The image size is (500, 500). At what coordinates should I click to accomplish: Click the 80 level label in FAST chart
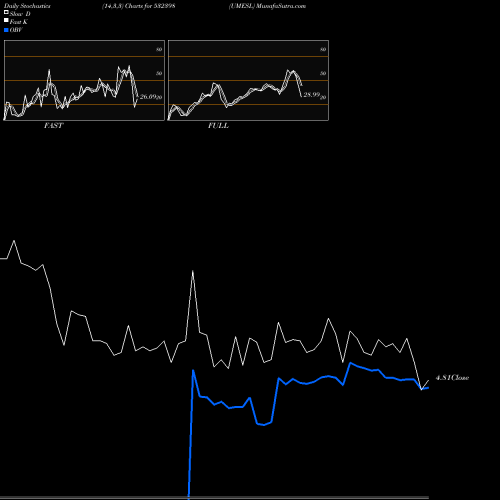(x=159, y=49)
